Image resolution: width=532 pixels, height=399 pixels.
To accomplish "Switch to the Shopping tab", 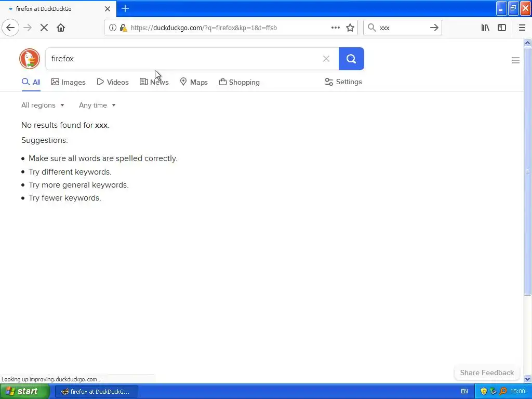I will [x=239, y=82].
